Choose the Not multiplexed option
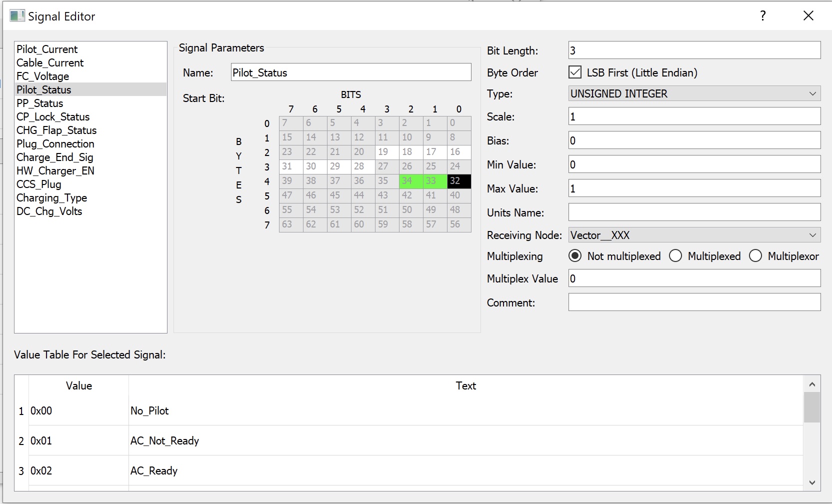Viewport: 832px width, 504px height. pyautogui.click(x=575, y=256)
